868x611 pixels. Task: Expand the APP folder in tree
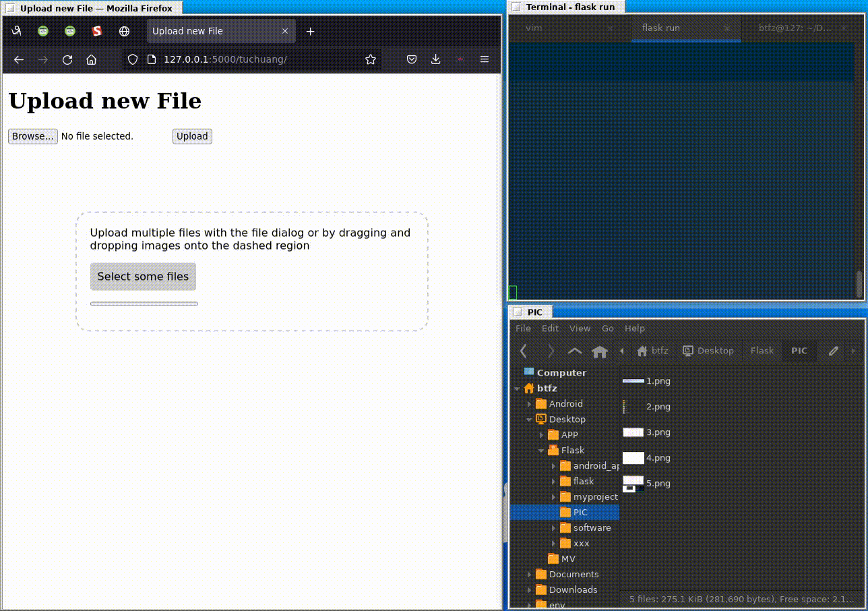(541, 435)
